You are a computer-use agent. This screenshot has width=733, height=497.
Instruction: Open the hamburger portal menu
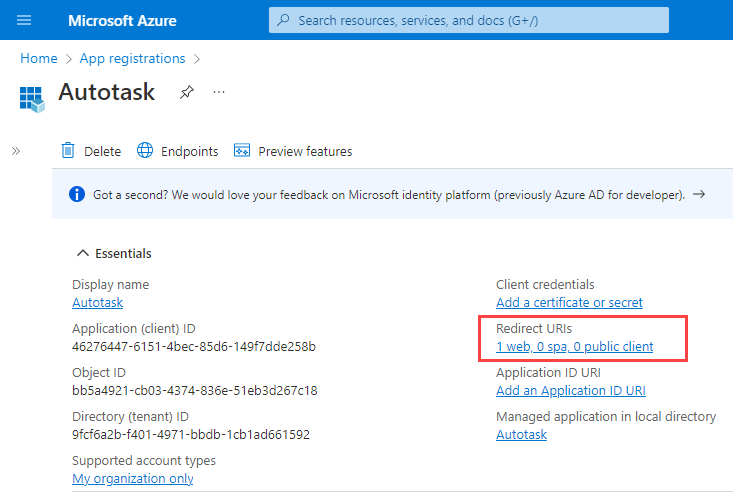(24, 20)
